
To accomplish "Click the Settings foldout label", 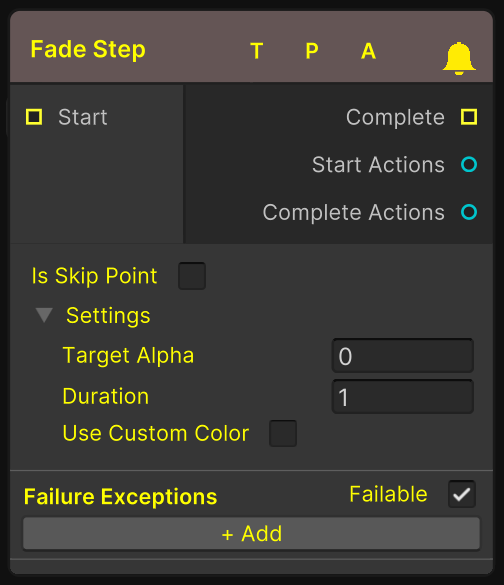I will pyautogui.click(x=108, y=316).
